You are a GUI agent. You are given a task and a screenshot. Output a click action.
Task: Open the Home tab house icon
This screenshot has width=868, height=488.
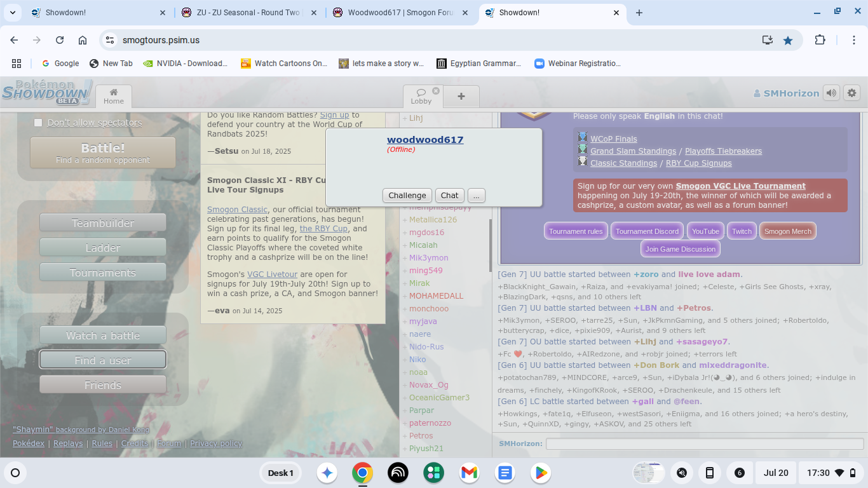[114, 96]
